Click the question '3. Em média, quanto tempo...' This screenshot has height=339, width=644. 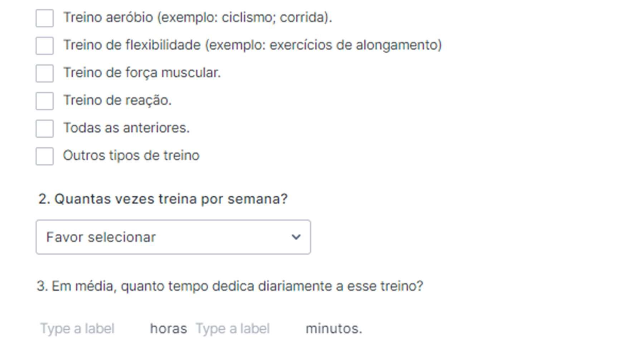[x=230, y=286]
